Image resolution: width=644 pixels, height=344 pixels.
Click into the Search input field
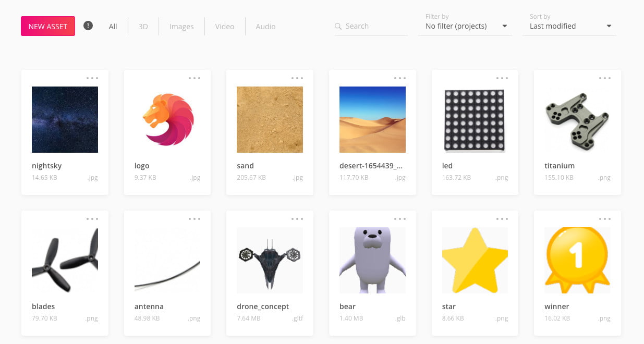click(x=375, y=26)
